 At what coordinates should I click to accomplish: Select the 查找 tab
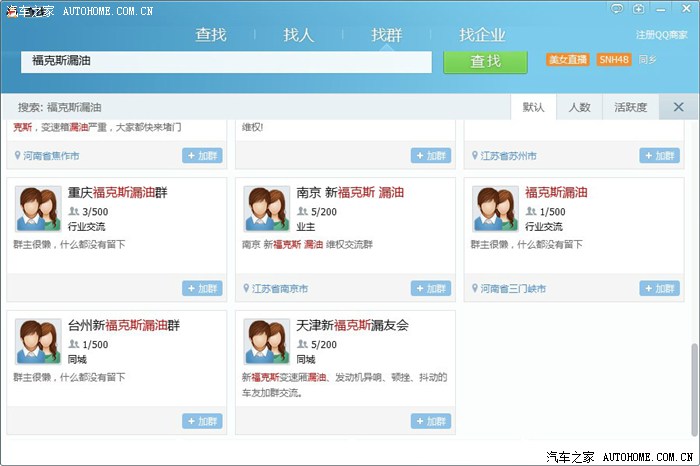[211, 35]
